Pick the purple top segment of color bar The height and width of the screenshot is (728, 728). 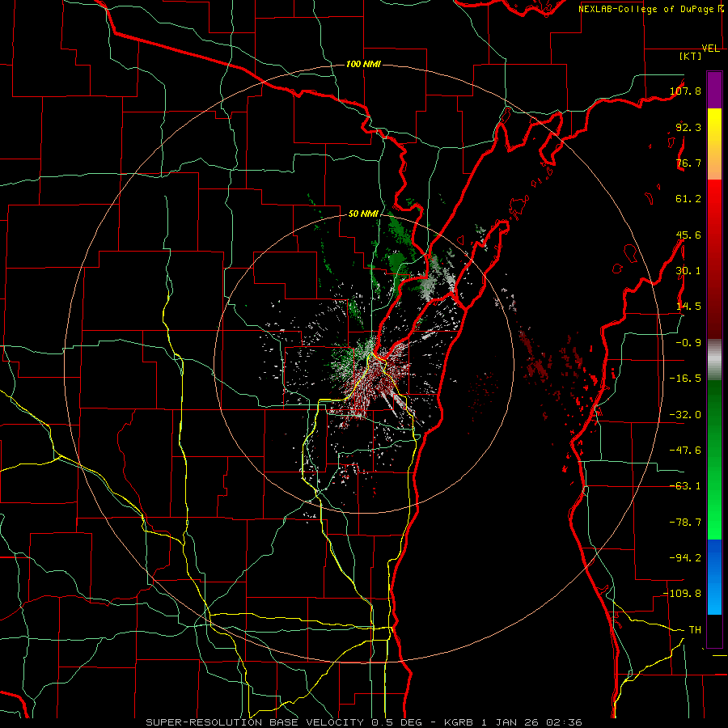tap(714, 90)
